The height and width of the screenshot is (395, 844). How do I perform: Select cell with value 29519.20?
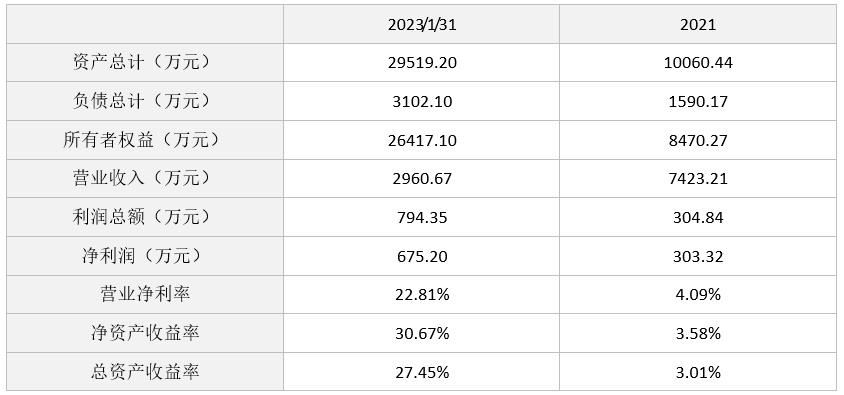[421, 62]
